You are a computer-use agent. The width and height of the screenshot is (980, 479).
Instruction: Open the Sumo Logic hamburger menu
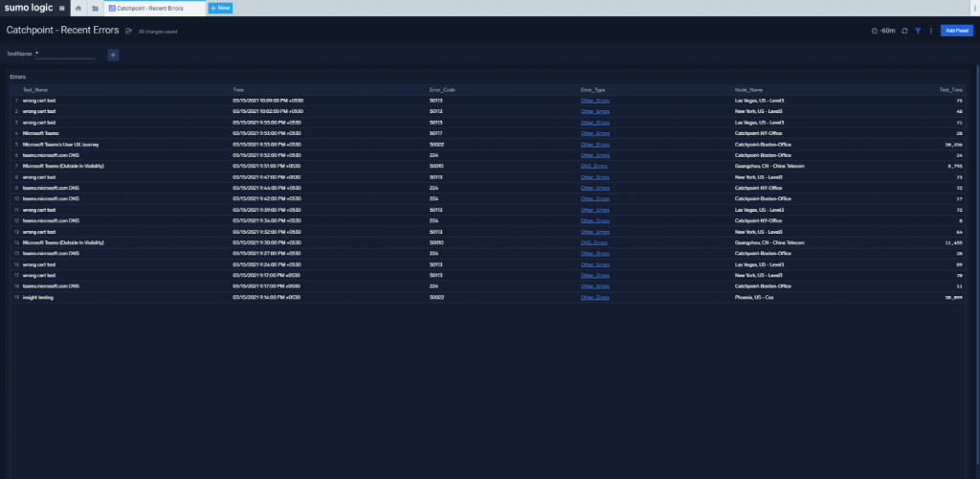click(x=61, y=8)
